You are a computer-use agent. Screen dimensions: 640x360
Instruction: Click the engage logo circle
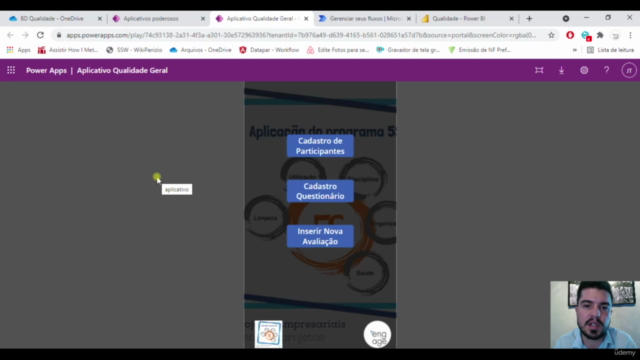coord(377,334)
